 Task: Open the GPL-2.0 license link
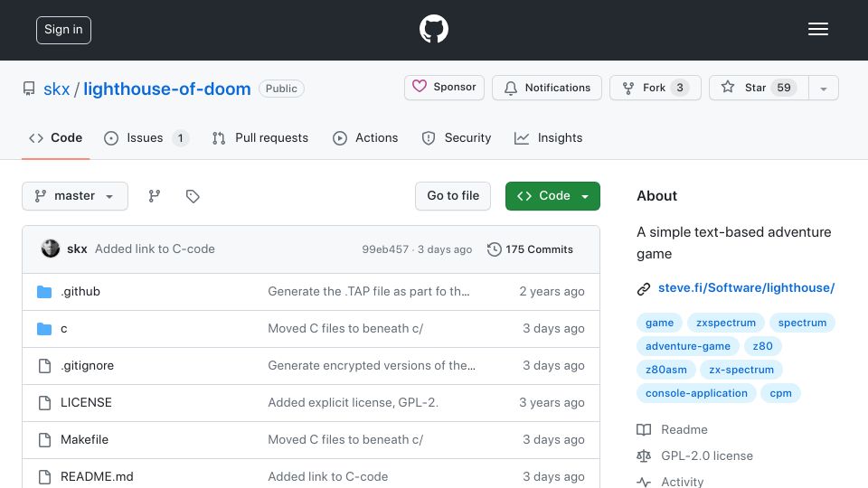pyautogui.click(x=707, y=455)
